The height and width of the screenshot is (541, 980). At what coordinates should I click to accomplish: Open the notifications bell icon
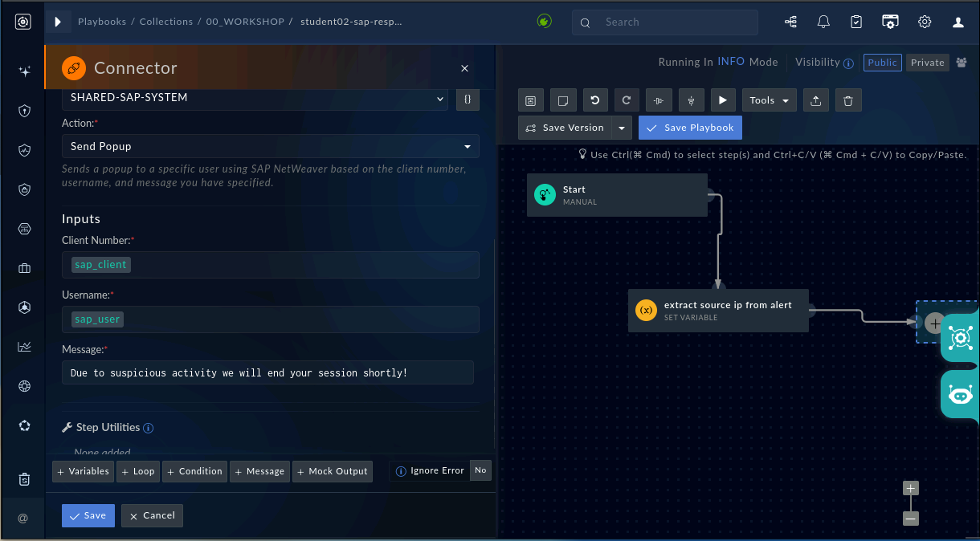click(x=823, y=22)
